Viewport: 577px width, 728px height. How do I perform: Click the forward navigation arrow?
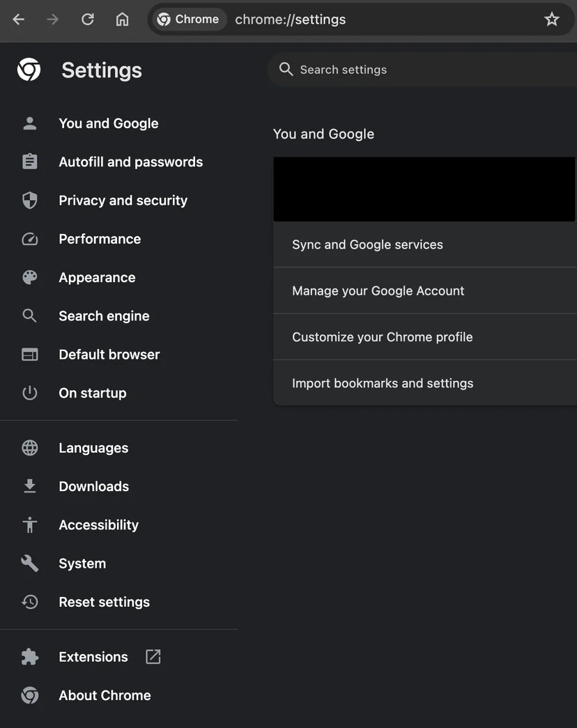tap(53, 20)
